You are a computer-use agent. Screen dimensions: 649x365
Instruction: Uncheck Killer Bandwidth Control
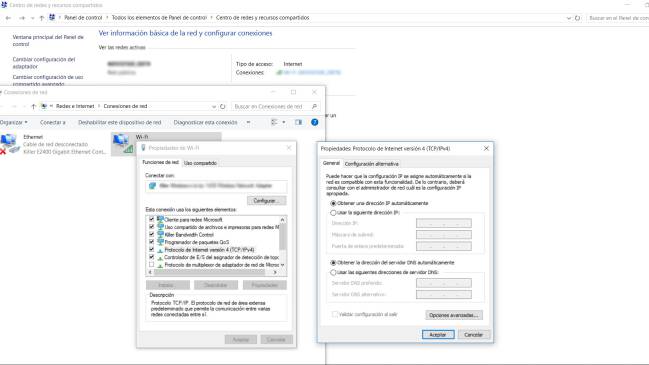point(151,234)
